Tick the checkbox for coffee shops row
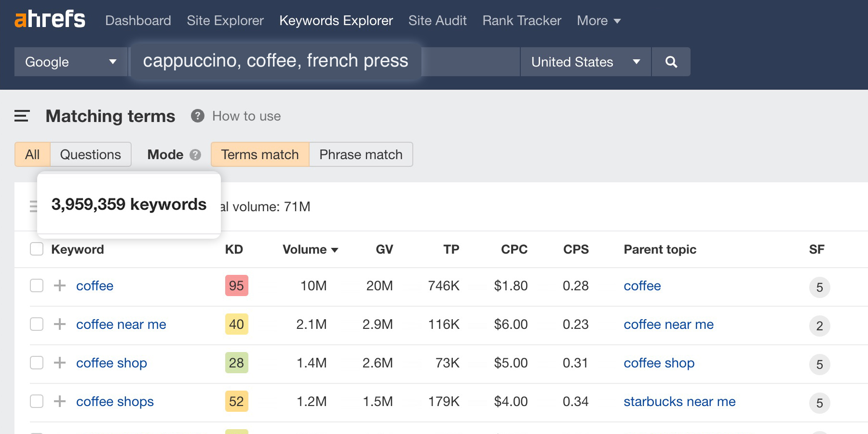The height and width of the screenshot is (434, 868). click(37, 401)
